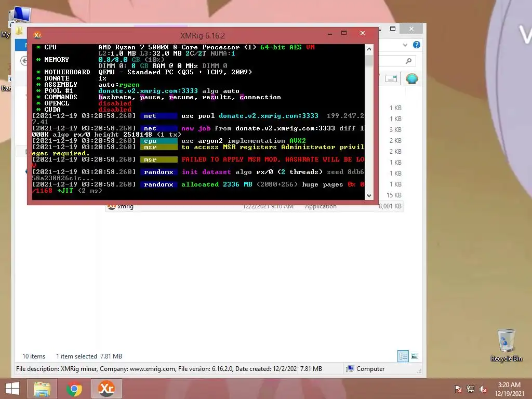Minimize the XMRig console window
Screen dimensions: 532x399
point(330,34)
